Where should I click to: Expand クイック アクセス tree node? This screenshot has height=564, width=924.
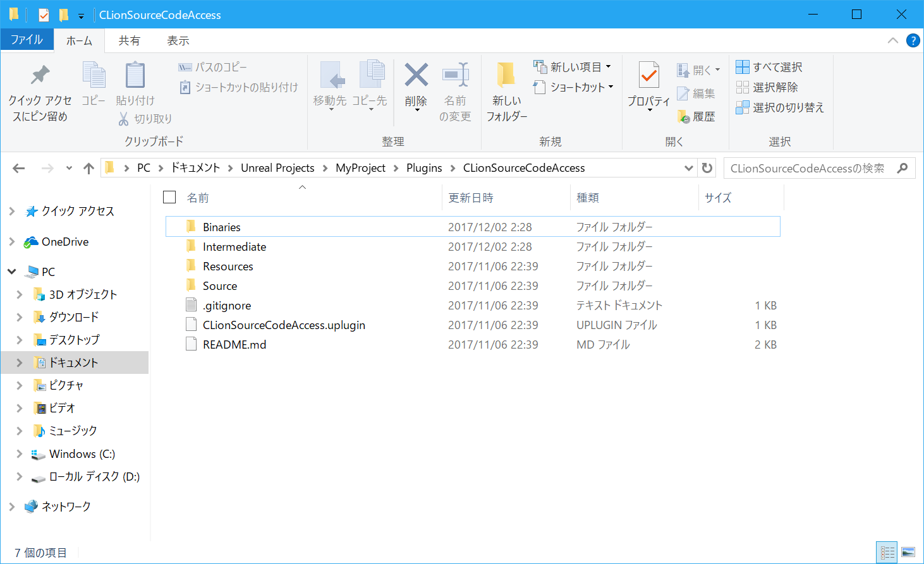coord(11,211)
